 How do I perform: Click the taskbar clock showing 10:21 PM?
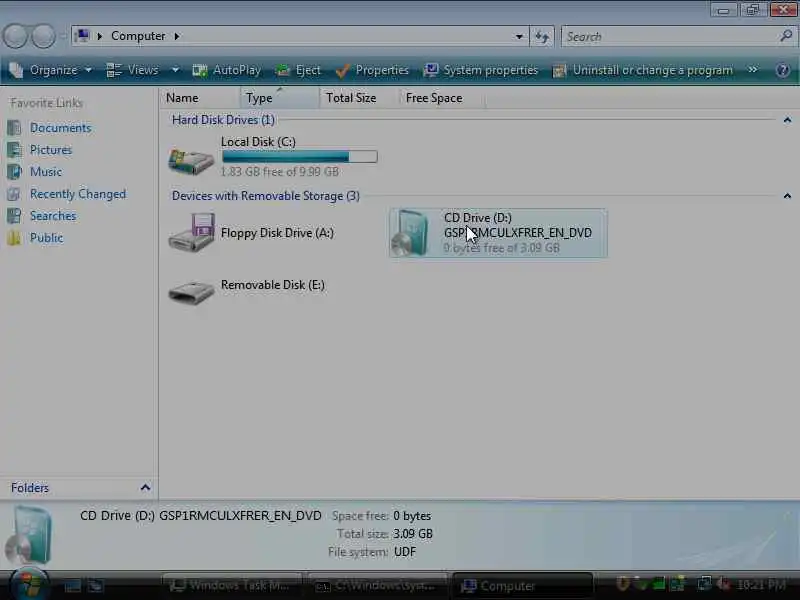click(761, 585)
